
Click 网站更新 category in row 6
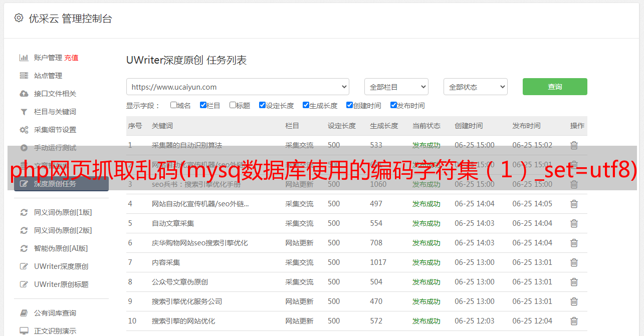coord(299,243)
